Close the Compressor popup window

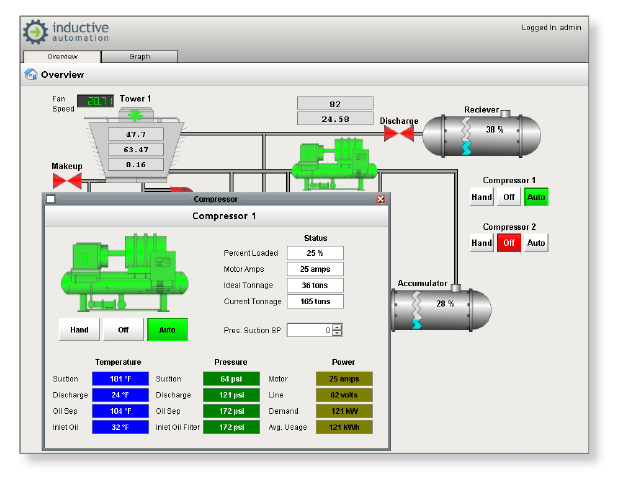381,199
